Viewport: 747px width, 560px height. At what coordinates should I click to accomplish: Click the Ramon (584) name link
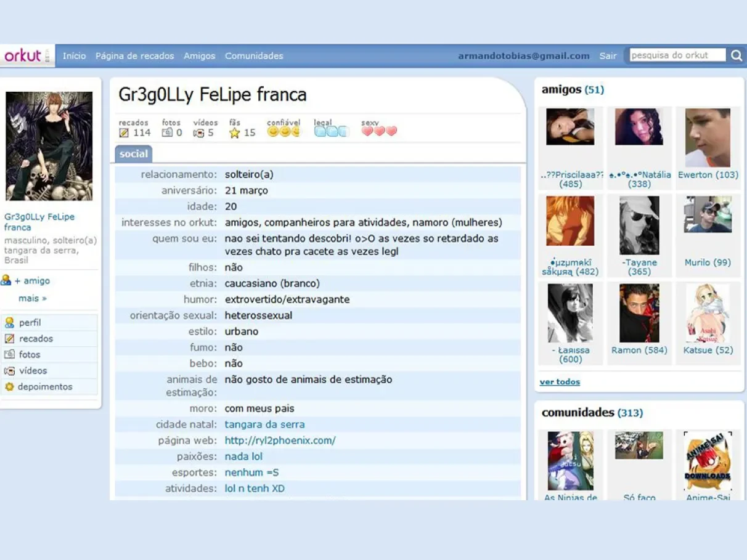coord(639,350)
